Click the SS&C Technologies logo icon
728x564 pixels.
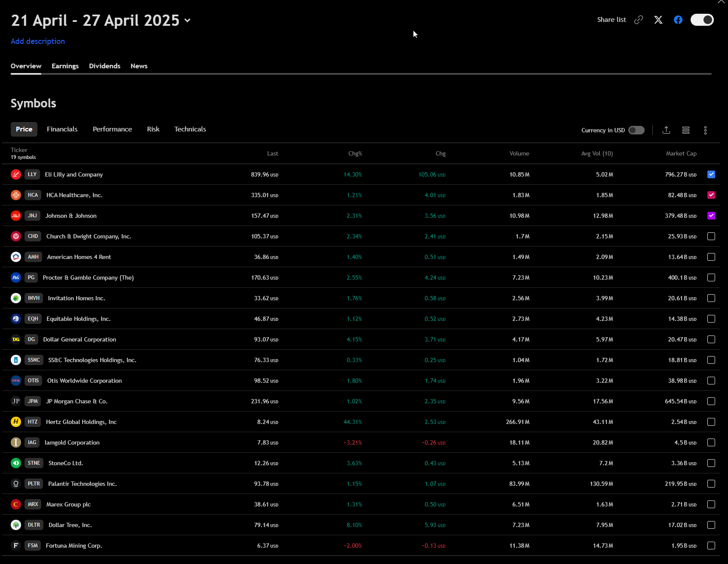[x=16, y=360]
